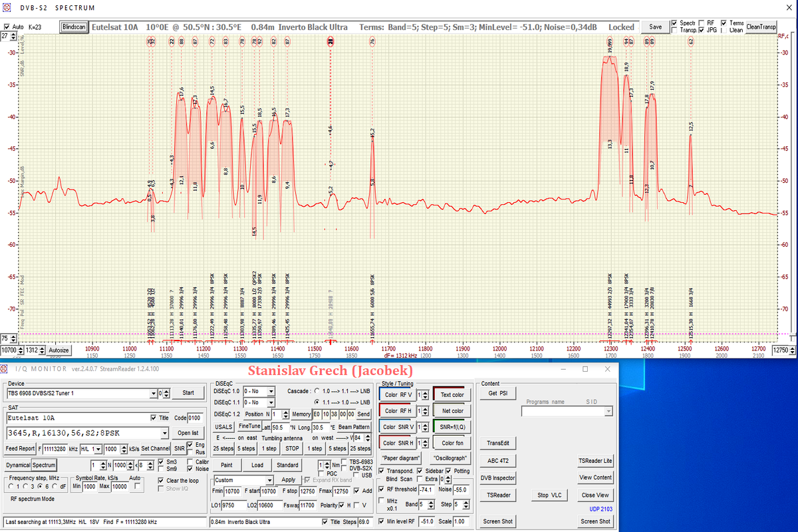The image size is (798, 532).
Task: Click the Dynamical Spectrum button
Action: 31,465
